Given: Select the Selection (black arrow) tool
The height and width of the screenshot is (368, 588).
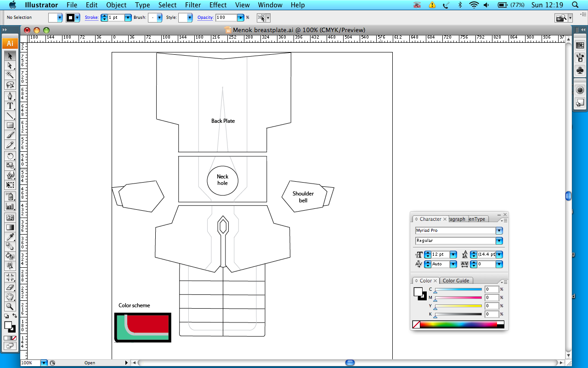Looking at the screenshot, I should tap(10, 56).
